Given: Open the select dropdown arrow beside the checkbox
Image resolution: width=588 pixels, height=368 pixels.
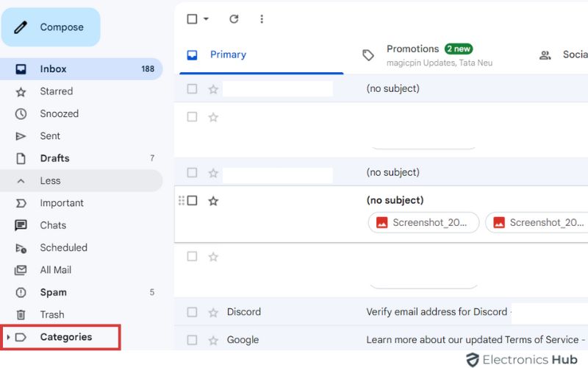Looking at the screenshot, I should point(206,19).
